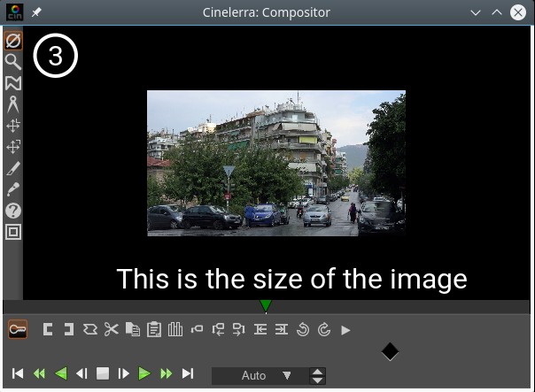Image resolution: width=535 pixels, height=392 pixels.
Task: Click the green position marker on timebar
Action: (265, 306)
